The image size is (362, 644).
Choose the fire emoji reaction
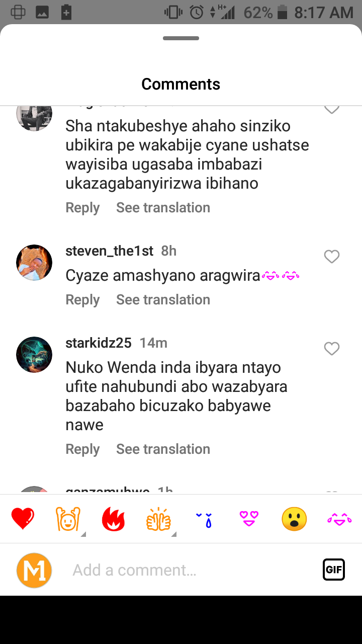113,519
